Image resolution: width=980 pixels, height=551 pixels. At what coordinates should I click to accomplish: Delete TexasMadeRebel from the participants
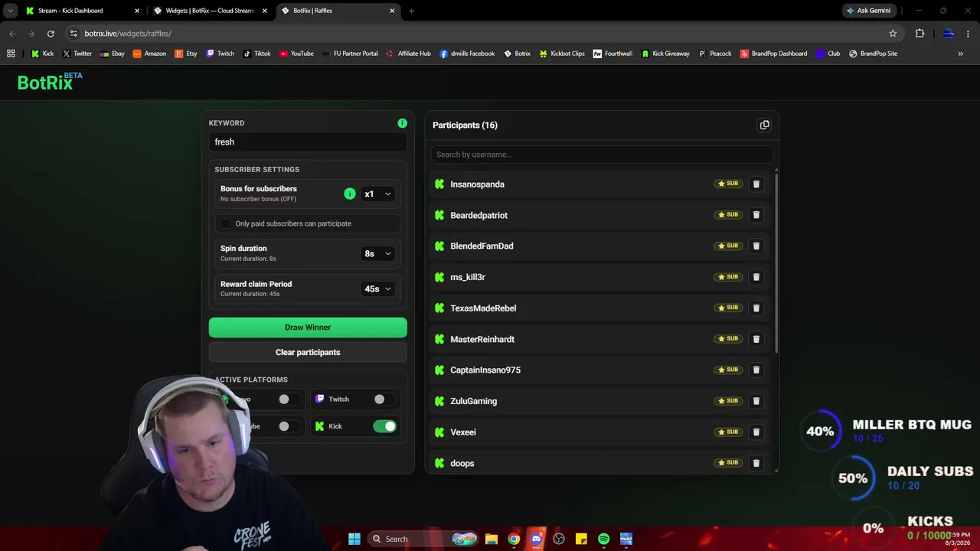click(x=756, y=308)
